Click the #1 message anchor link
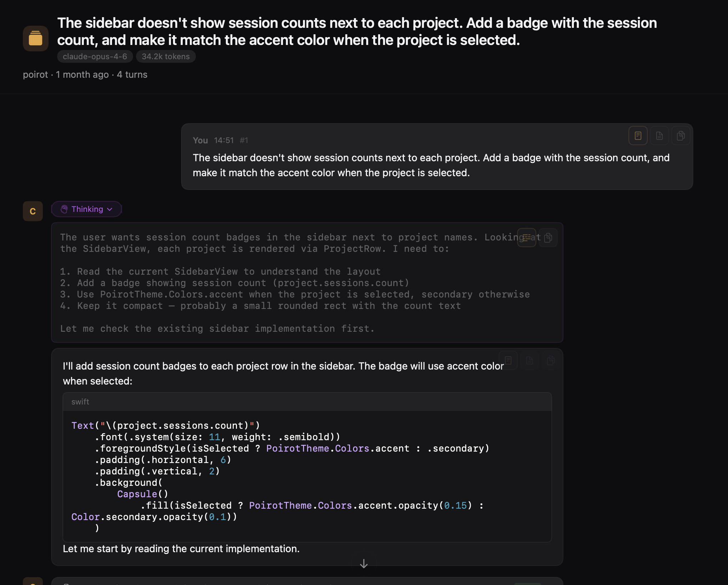The width and height of the screenshot is (728, 585). pos(244,140)
